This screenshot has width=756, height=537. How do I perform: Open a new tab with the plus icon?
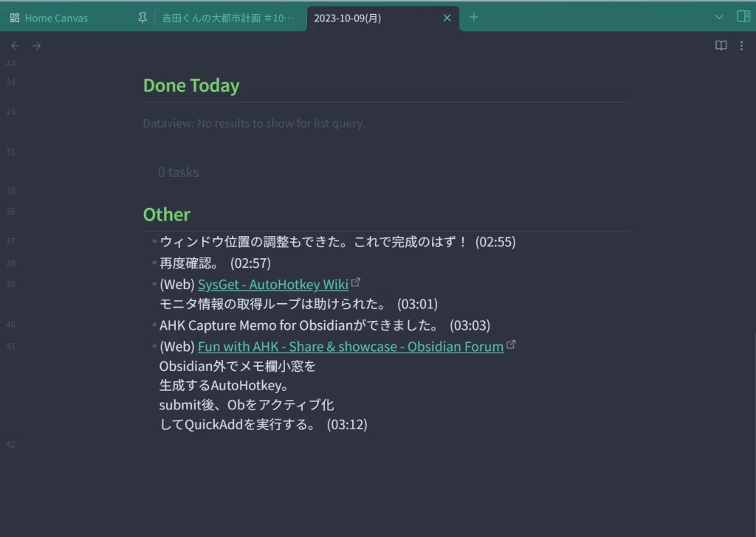click(473, 18)
